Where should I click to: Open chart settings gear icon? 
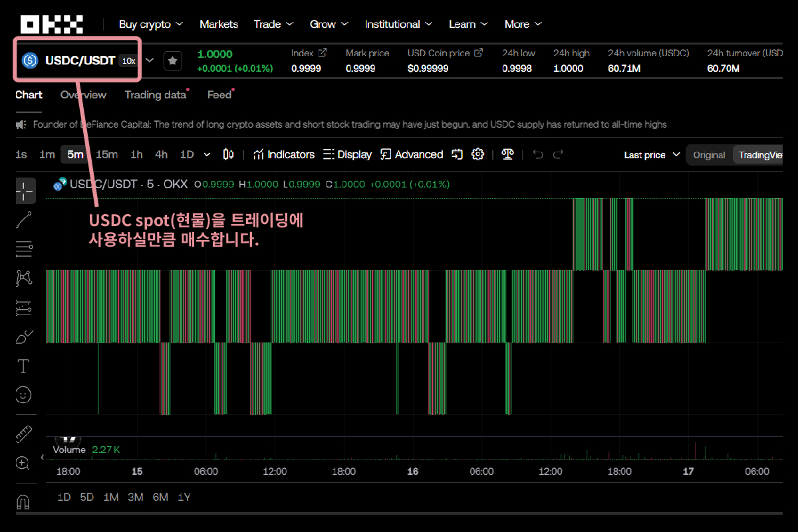477,154
